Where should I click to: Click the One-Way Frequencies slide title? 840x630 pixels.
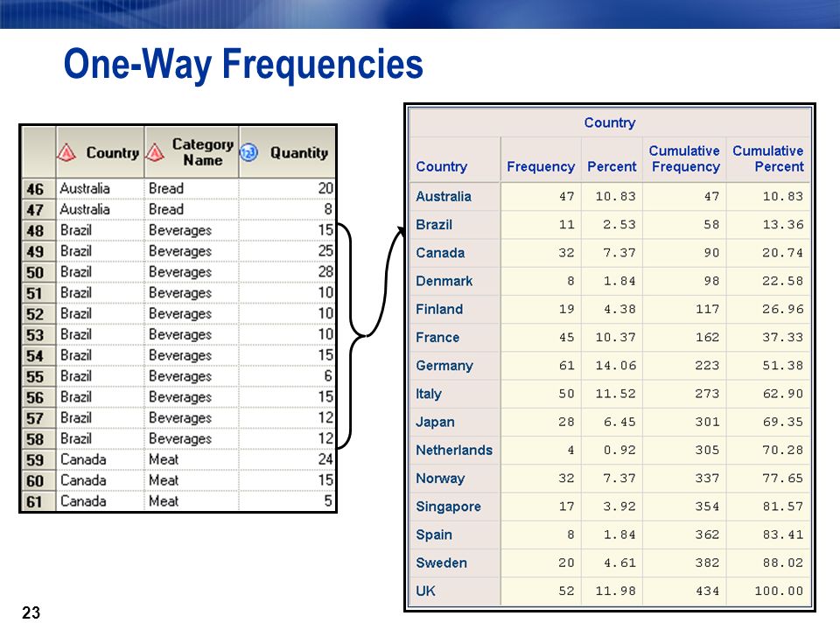point(243,64)
